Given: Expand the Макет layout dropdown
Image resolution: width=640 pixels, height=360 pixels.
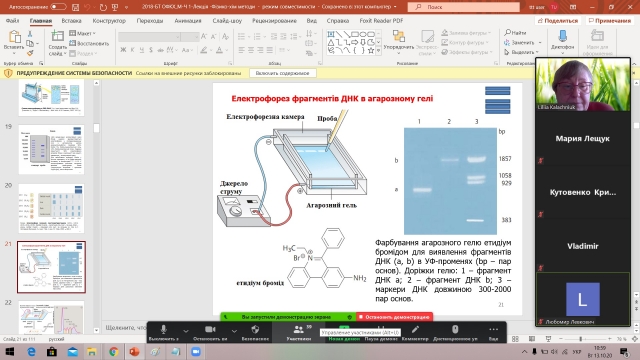Looking at the screenshot, I should tap(82, 33).
